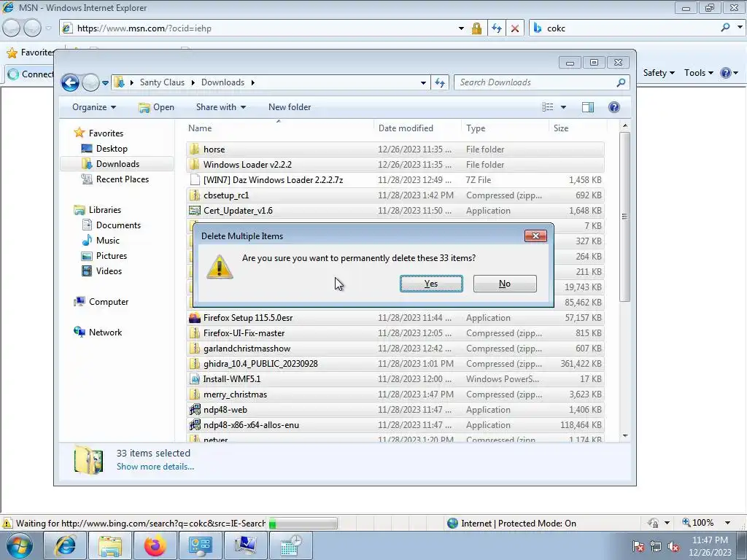This screenshot has width=747, height=560.
Task: Select Firefox Setup 115.5.0esr file
Action: 395,318
